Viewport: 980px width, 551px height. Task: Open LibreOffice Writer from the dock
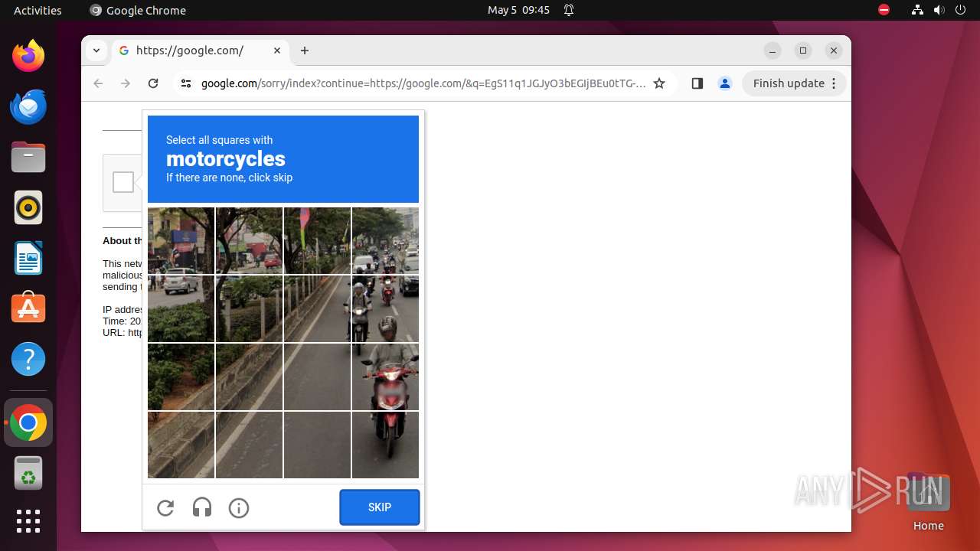click(28, 258)
